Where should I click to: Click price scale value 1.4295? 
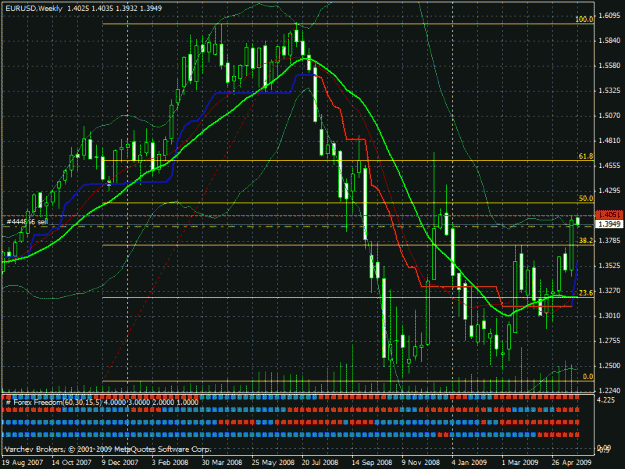pyautogui.click(x=610, y=191)
